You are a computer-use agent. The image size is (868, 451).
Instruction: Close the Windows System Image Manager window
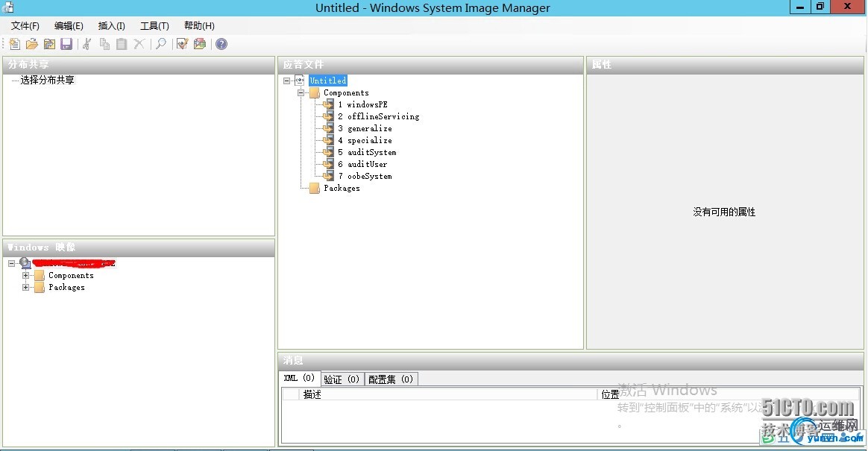coord(848,7)
